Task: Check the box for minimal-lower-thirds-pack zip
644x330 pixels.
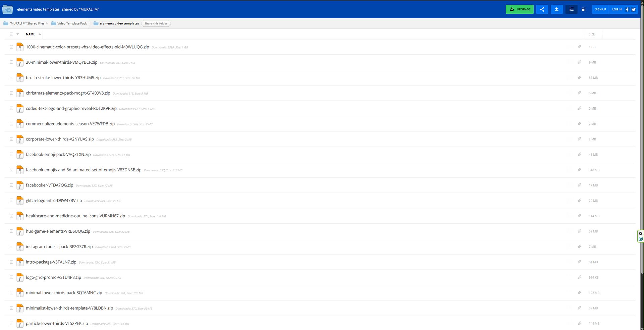Action: (11, 292)
